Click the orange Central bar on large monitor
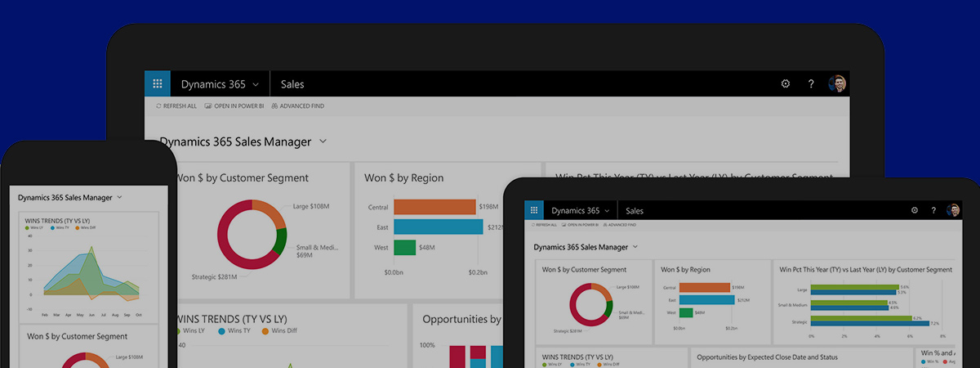Screen dimensions: 980x368 pyautogui.click(x=434, y=207)
